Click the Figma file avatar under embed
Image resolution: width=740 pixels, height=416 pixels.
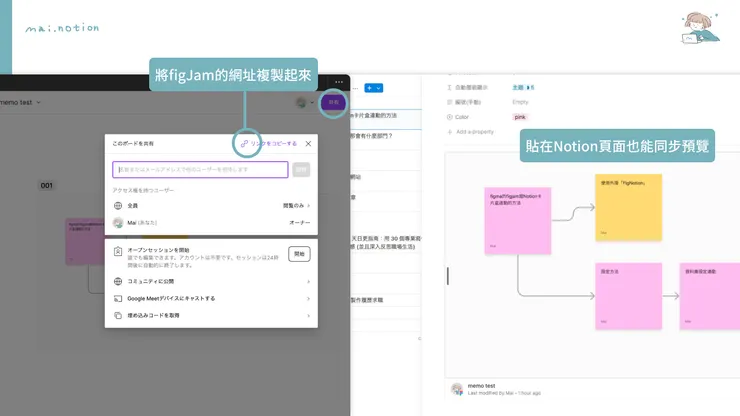click(x=456, y=389)
